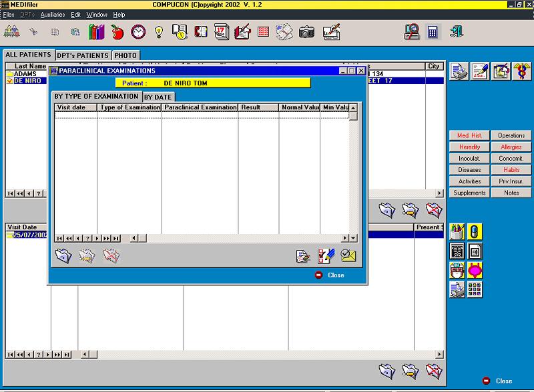The image size is (534, 392).
Task: Switch to DPT's PATIENTS tab
Action: click(83, 55)
